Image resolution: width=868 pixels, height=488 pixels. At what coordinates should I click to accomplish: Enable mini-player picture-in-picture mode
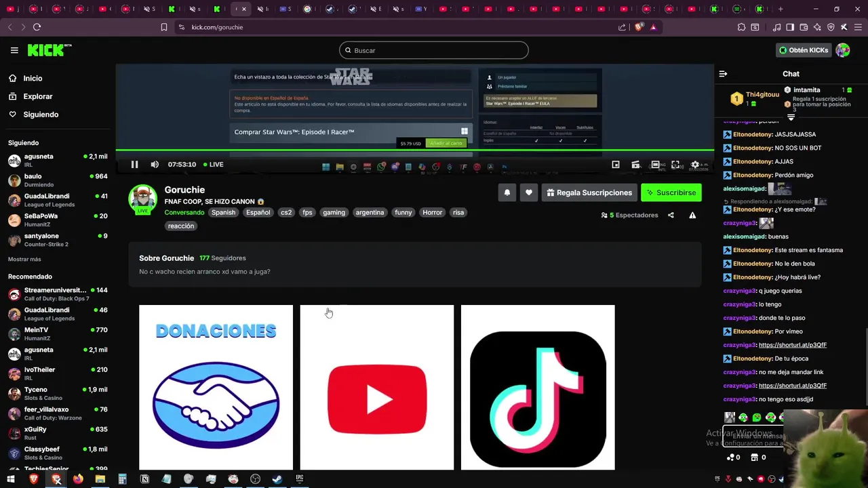pyautogui.click(x=616, y=165)
